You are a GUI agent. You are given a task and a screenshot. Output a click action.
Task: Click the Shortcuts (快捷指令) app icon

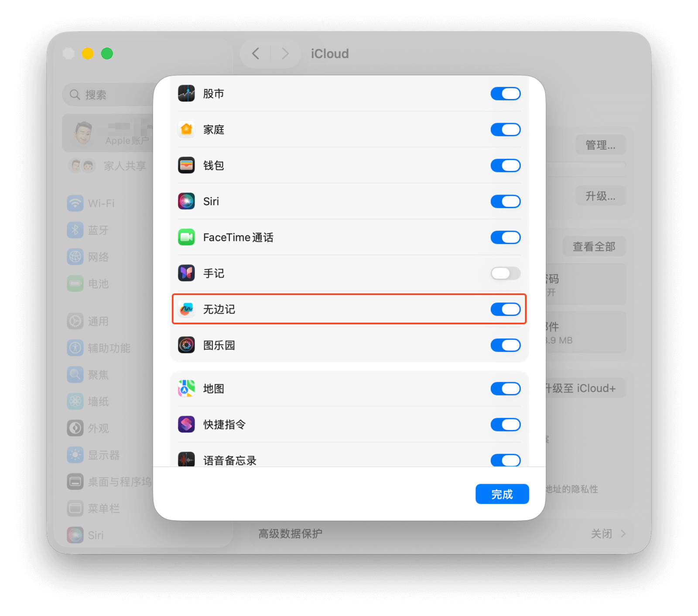pyautogui.click(x=186, y=424)
